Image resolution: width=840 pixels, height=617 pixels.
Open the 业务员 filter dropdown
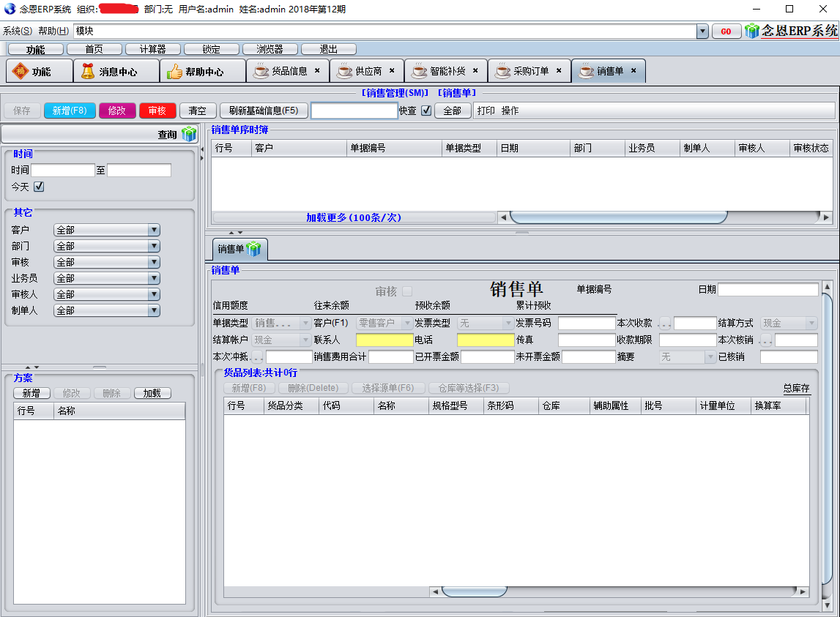point(154,278)
